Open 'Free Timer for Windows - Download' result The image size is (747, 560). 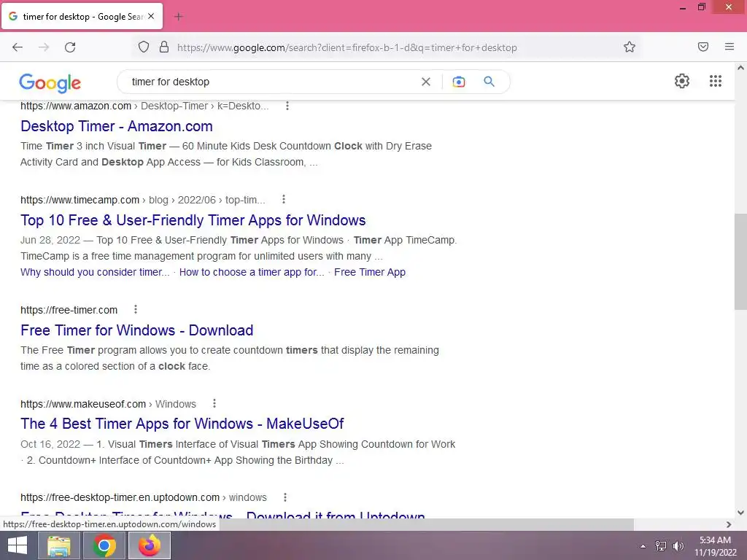[x=136, y=330]
